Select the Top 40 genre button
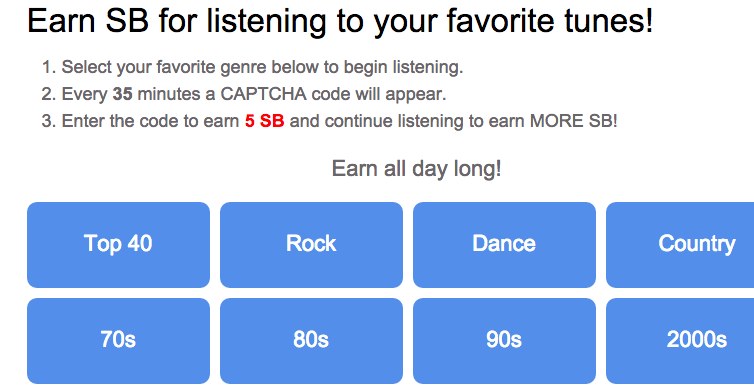The width and height of the screenshot is (754, 390). 118,245
